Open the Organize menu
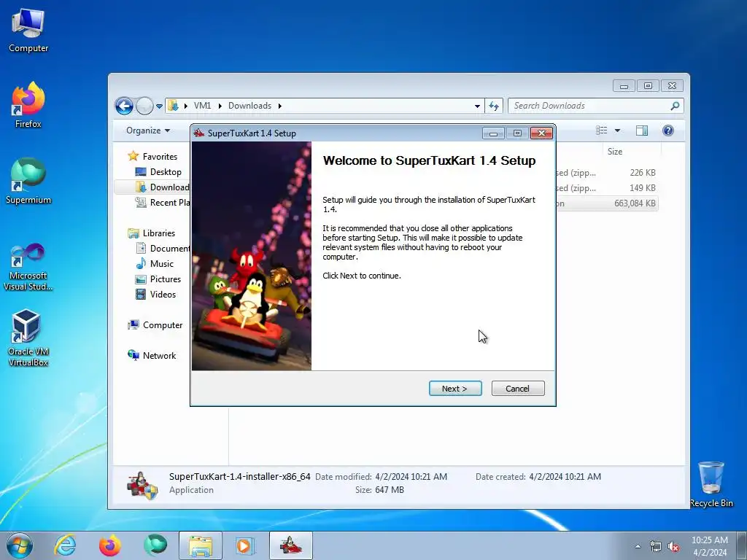747x560 pixels. 147,131
